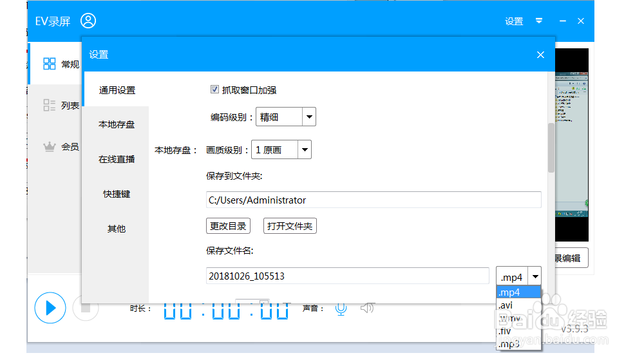This screenshot has height=362, width=644.
Task: Close the 设置 dialog
Action: (540, 55)
